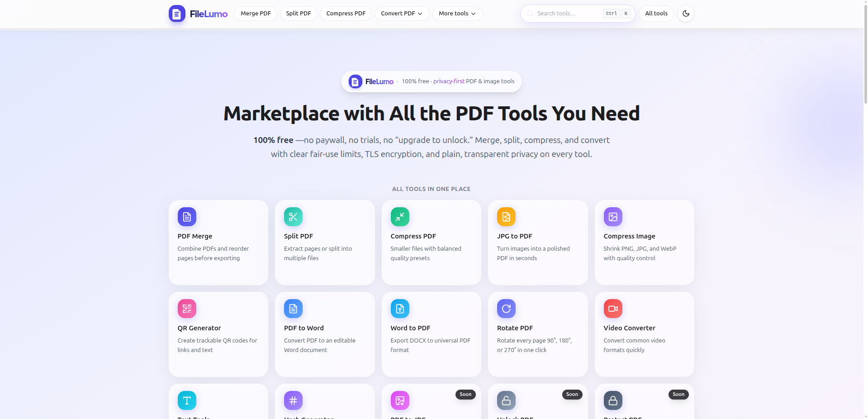The width and height of the screenshot is (868, 419).
Task: Open the Compress Image card title
Action: pyautogui.click(x=629, y=236)
